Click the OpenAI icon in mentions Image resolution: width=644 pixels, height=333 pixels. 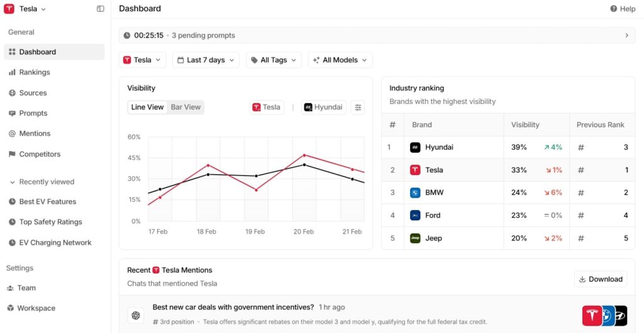coord(135,315)
